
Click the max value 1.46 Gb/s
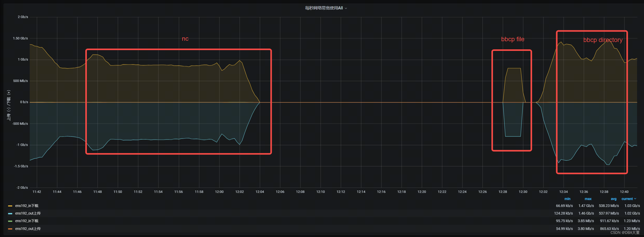(x=586, y=214)
